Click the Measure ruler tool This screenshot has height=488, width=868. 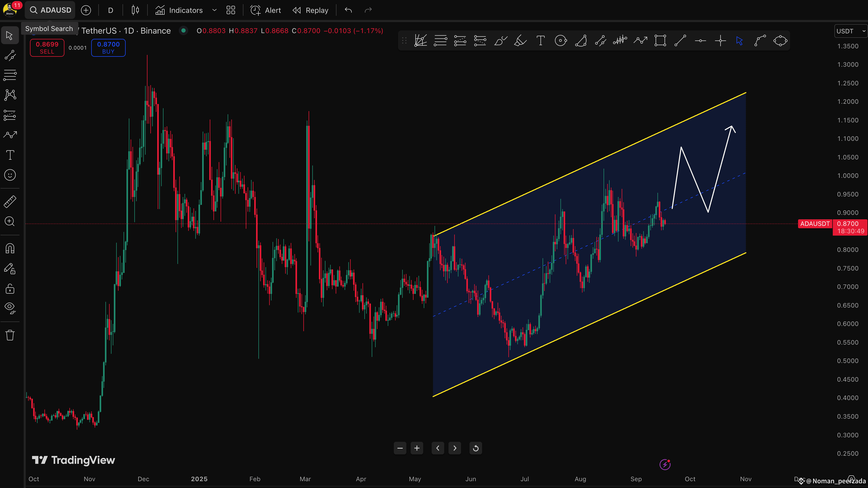[x=10, y=201]
